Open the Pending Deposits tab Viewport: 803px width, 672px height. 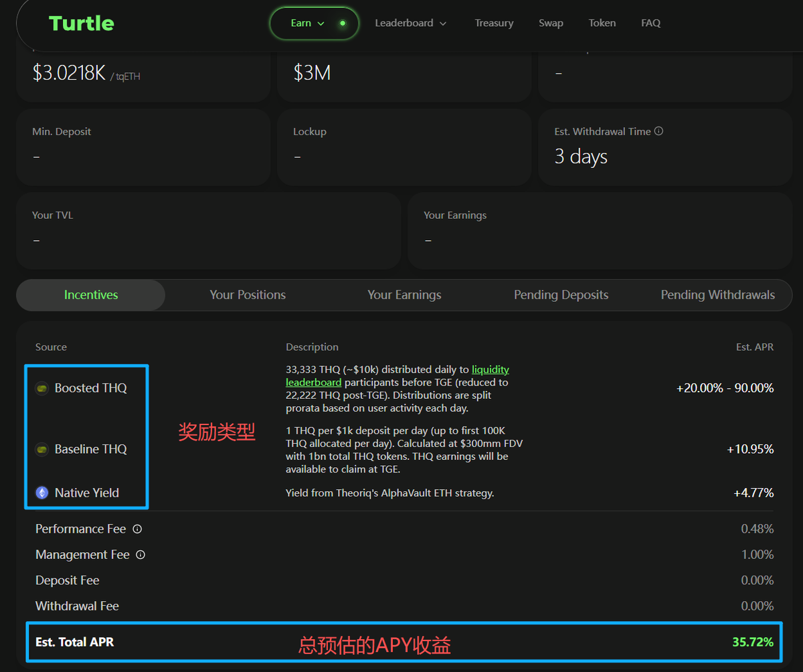tap(561, 295)
